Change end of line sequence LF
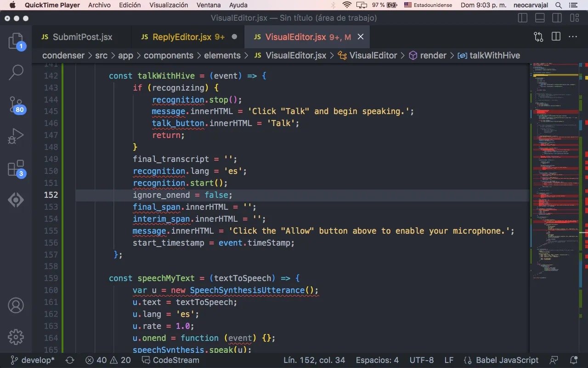This screenshot has width=588, height=368. click(x=449, y=360)
